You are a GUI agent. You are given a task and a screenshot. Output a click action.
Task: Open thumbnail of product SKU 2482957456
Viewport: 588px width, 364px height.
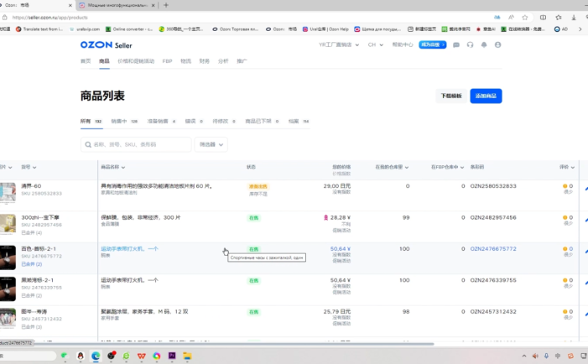pyautogui.click(x=8, y=224)
